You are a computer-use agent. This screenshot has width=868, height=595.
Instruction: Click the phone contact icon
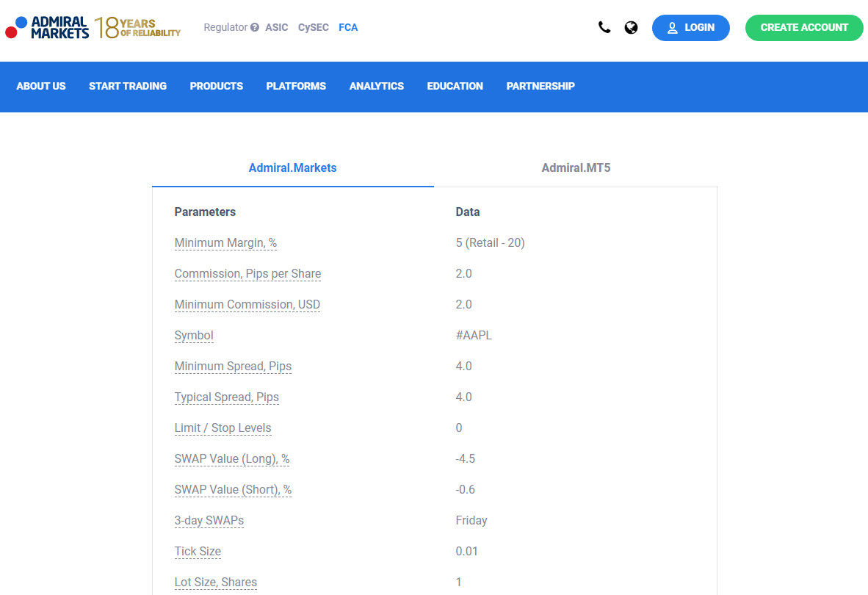click(604, 28)
